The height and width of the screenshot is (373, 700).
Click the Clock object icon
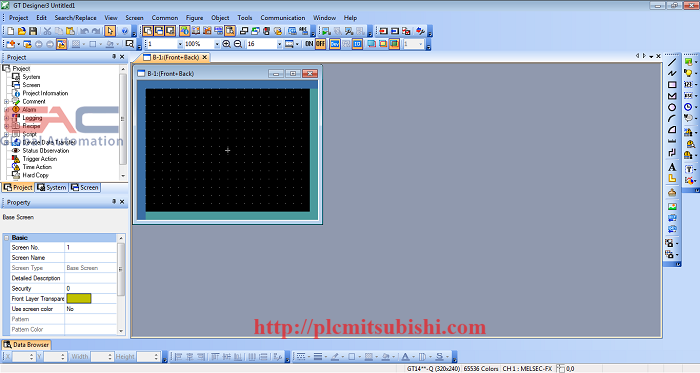688,107
